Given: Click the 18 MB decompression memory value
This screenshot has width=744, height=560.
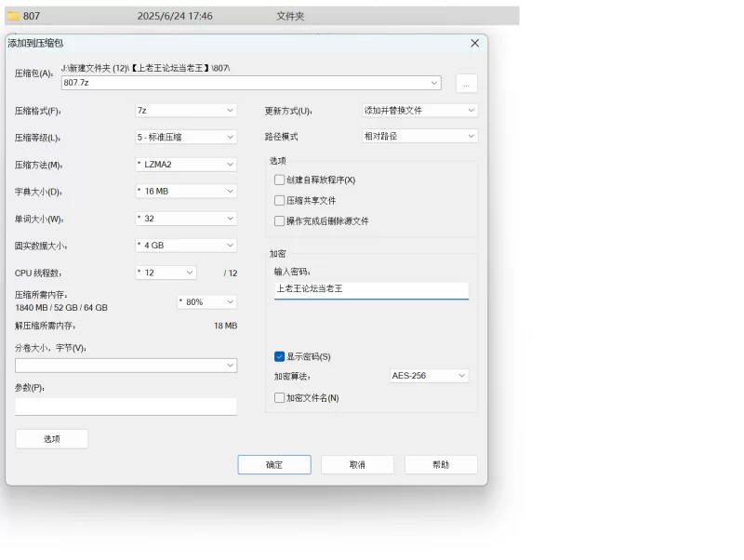Looking at the screenshot, I should (x=225, y=326).
